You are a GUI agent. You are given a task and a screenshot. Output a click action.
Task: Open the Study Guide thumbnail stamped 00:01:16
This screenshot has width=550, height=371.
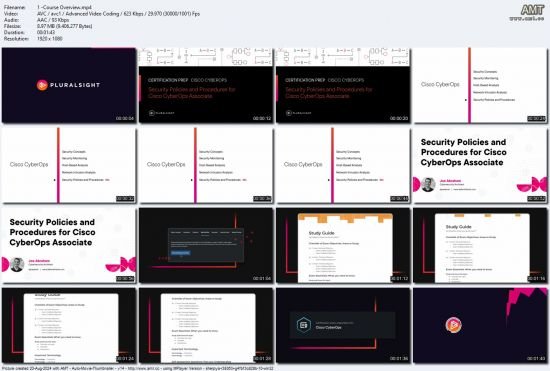tap(480, 245)
